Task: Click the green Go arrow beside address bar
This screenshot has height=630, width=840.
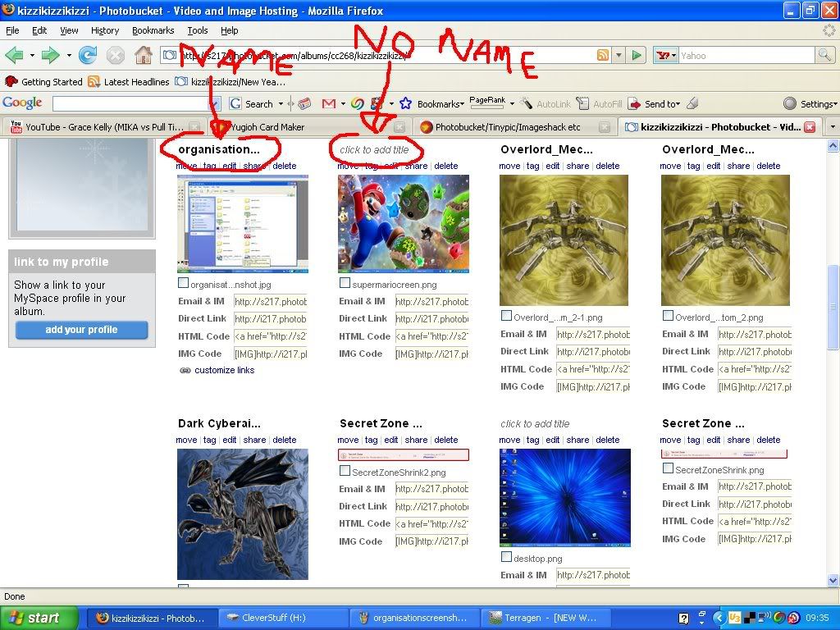Action: tap(637, 56)
